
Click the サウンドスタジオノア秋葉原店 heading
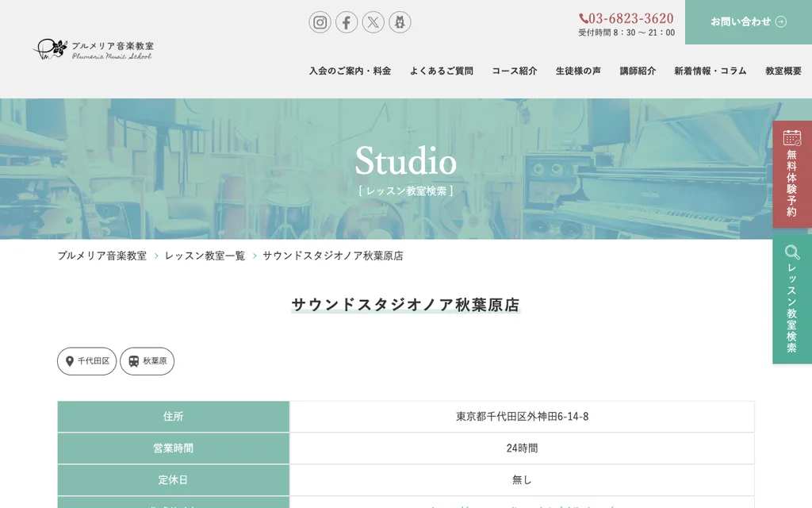pos(405,305)
